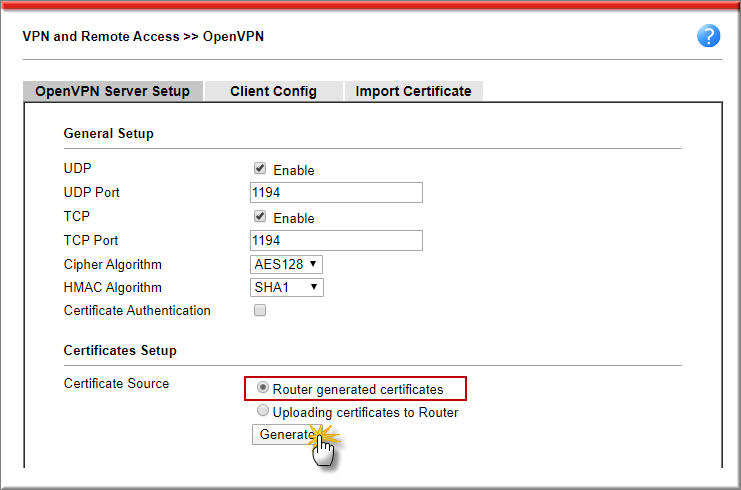Click the TCP Port label
Image resolution: width=741 pixels, height=490 pixels.
[x=91, y=241]
